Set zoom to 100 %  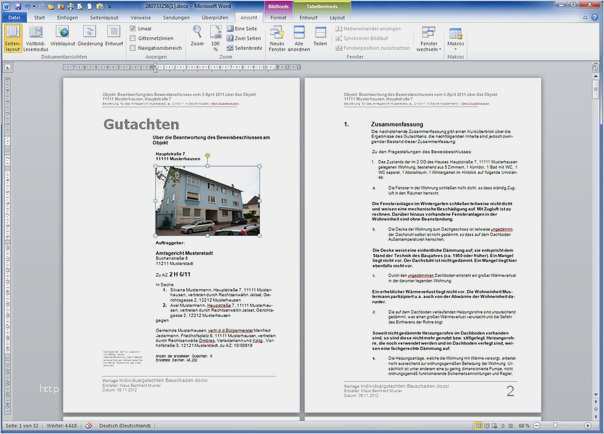(x=215, y=38)
